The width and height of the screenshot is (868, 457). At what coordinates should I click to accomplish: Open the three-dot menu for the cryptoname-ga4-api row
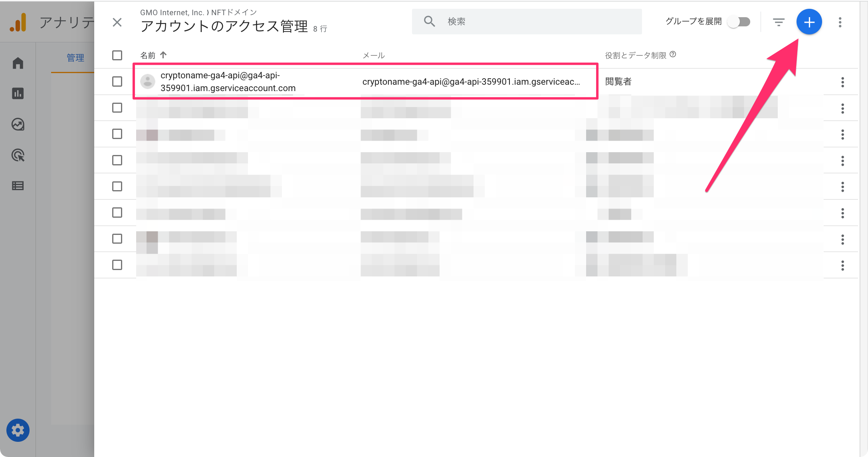point(843,82)
